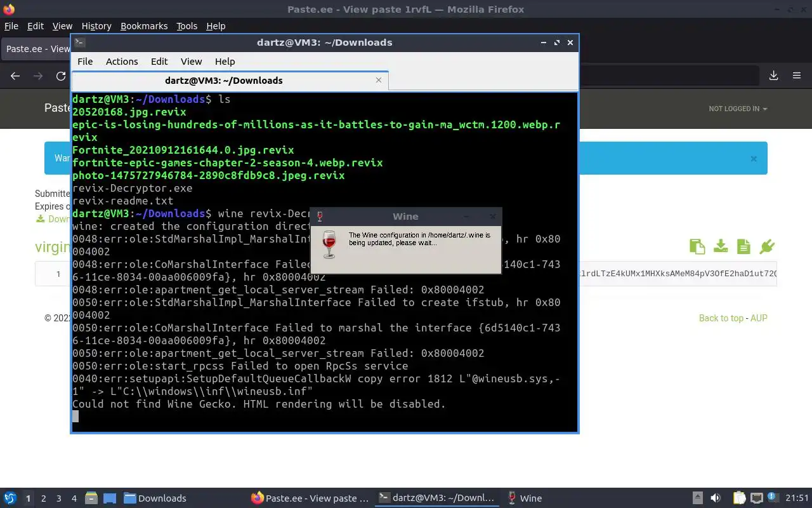812x508 pixels.
Task: Open terminal Edit menu
Action: coord(159,61)
